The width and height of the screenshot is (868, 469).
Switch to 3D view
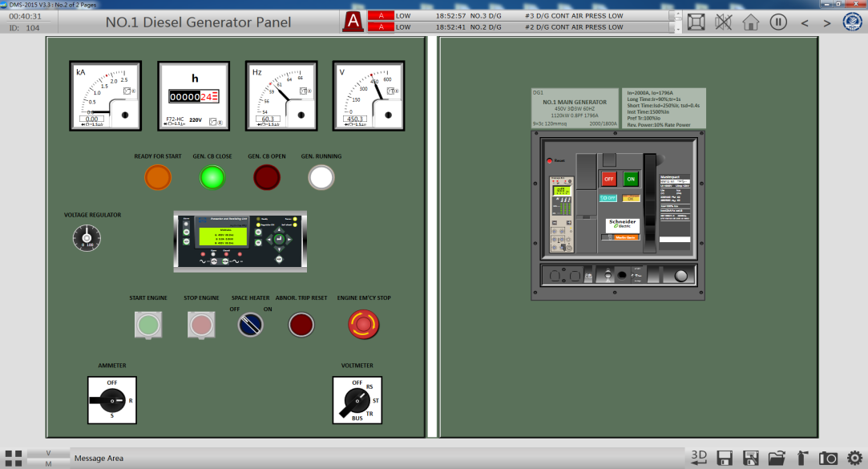(700, 457)
